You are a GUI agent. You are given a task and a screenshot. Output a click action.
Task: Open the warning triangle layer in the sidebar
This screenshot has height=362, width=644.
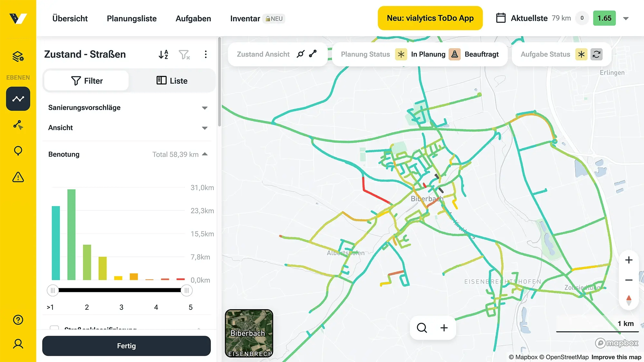tap(18, 177)
